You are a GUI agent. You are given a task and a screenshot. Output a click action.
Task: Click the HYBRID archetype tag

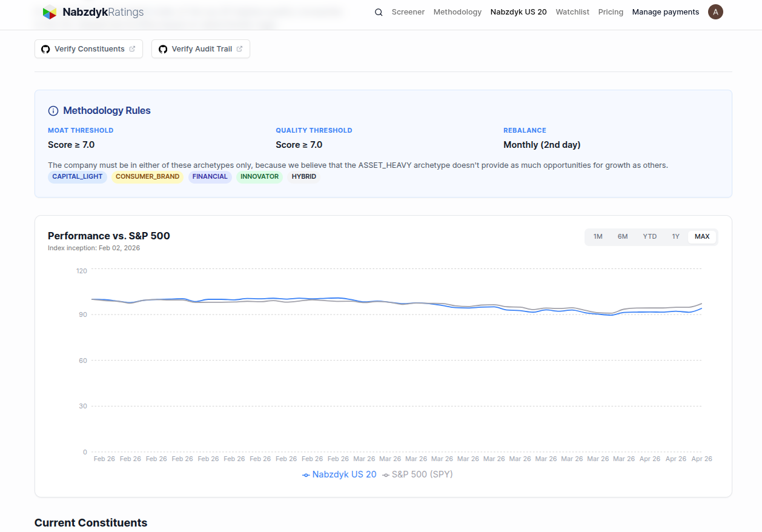pyautogui.click(x=304, y=177)
